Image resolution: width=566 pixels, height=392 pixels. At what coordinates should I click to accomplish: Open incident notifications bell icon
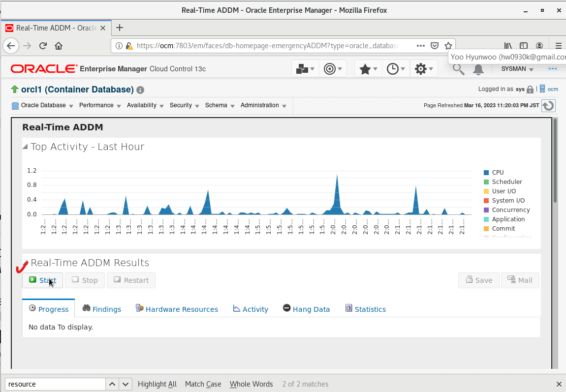[478, 69]
